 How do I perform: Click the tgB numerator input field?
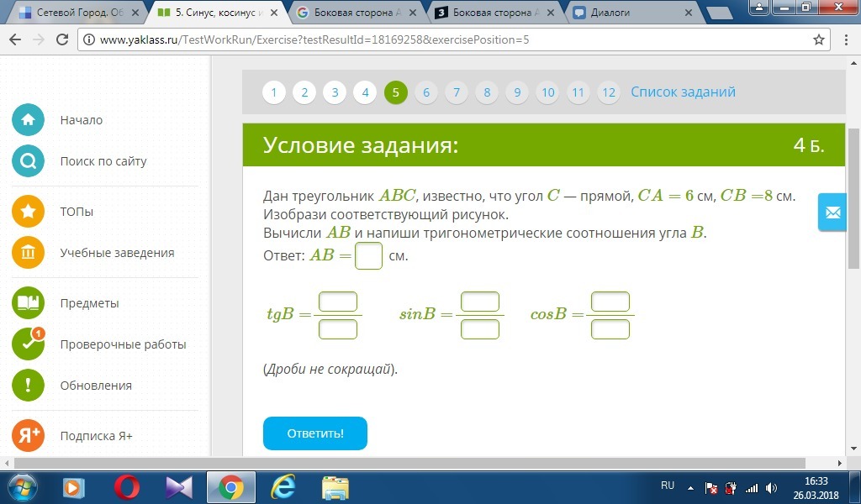click(x=338, y=302)
